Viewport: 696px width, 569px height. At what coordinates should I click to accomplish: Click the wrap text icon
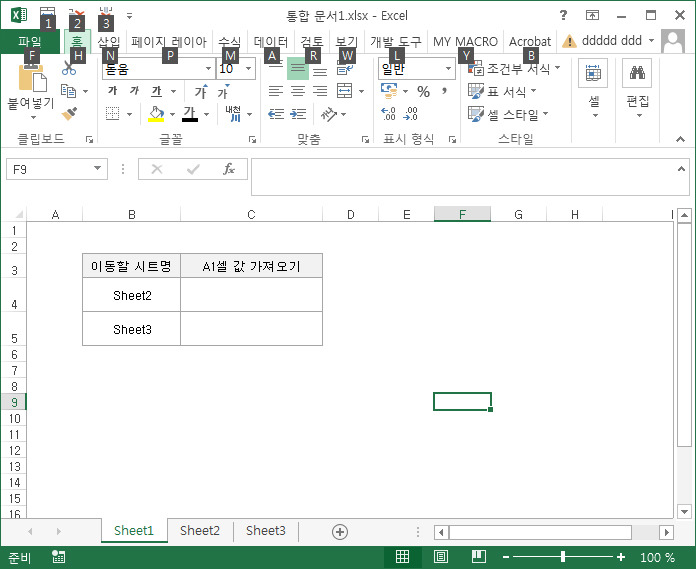point(345,68)
